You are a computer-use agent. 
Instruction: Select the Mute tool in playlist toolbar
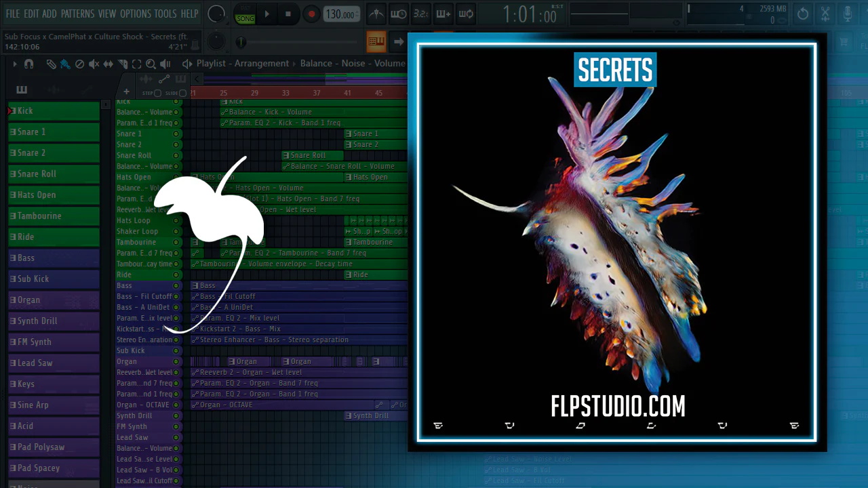click(94, 64)
